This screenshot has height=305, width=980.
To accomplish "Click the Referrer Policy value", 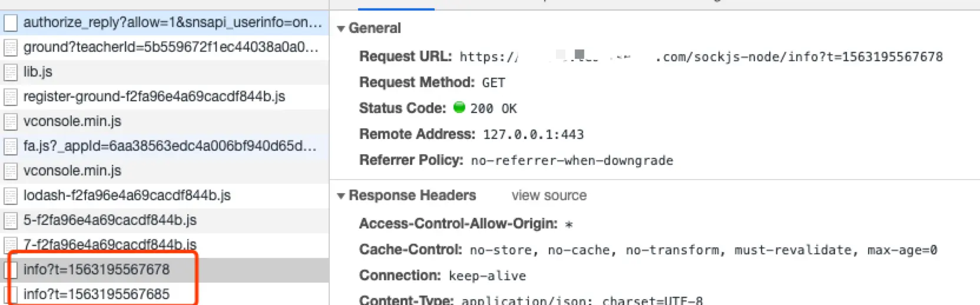I will 572,160.
